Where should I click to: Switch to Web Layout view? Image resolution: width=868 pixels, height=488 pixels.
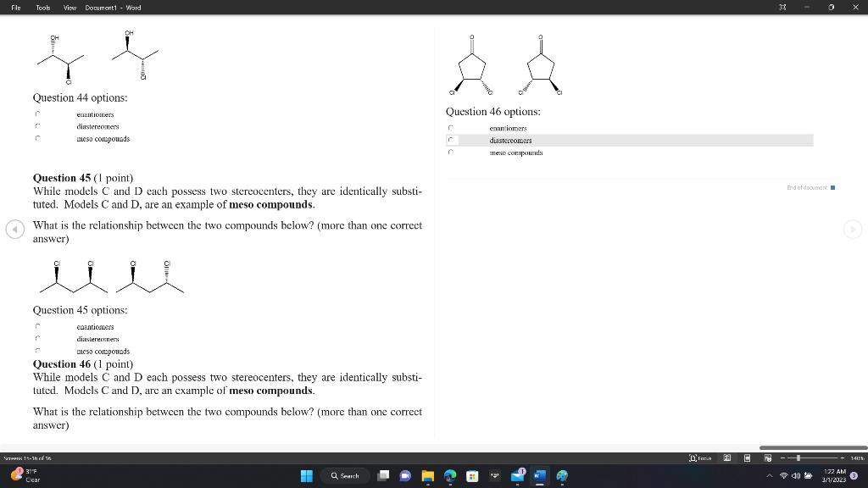click(767, 457)
